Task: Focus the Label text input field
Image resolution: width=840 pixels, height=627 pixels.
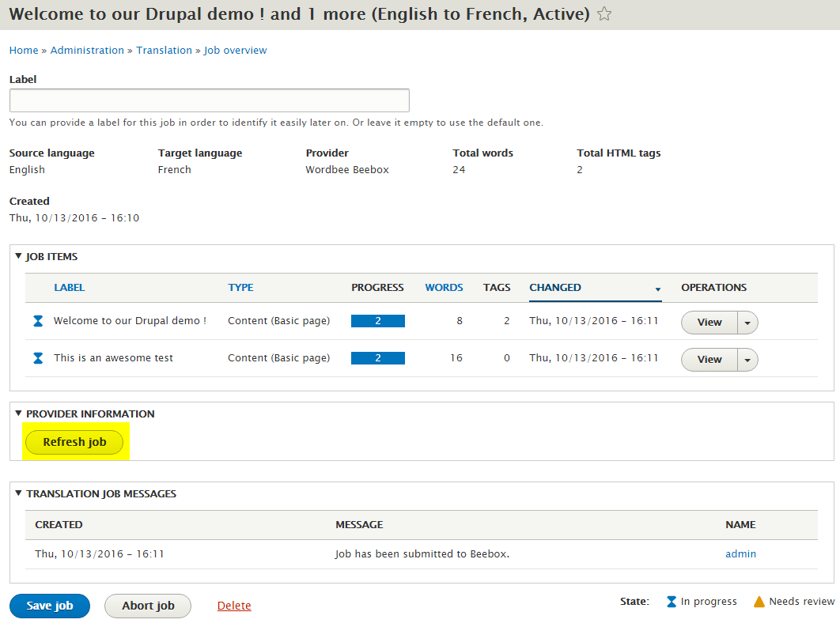Action: [x=209, y=100]
